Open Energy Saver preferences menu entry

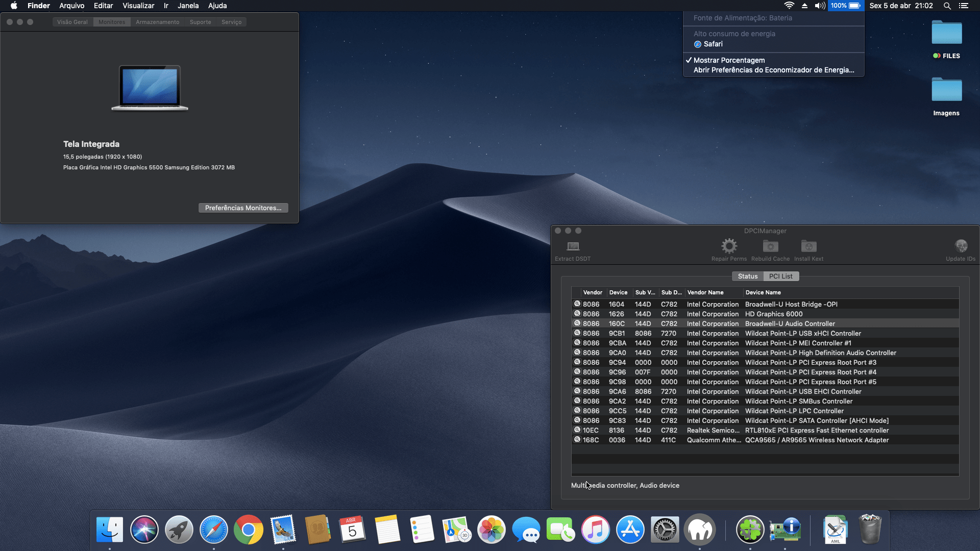773,70
